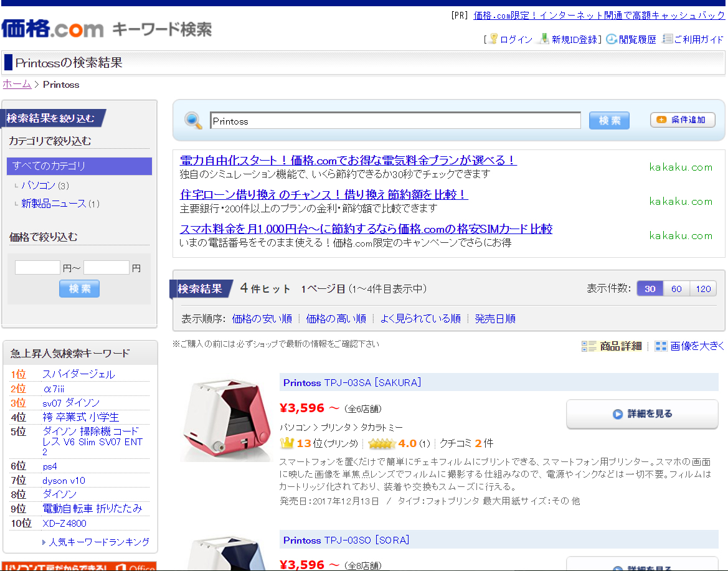Open the PR インターネット開通 cashback link

(598, 16)
